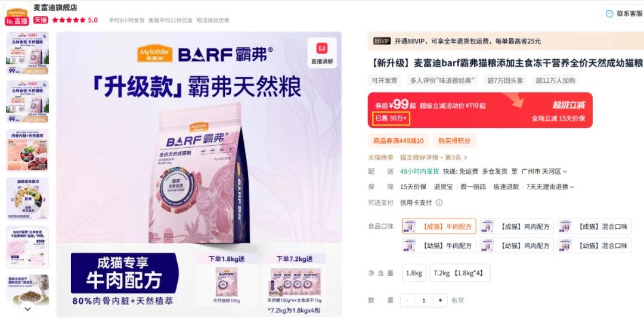The height and width of the screenshot is (318, 644).
Task: Click the 商品券满449减10 coupon tag
Action: 398,141
